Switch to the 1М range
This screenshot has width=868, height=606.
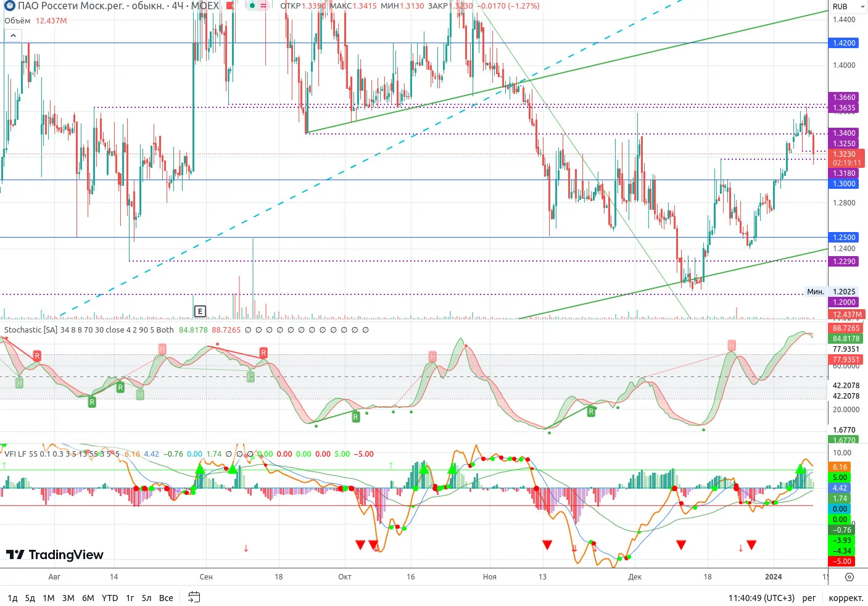(x=49, y=598)
